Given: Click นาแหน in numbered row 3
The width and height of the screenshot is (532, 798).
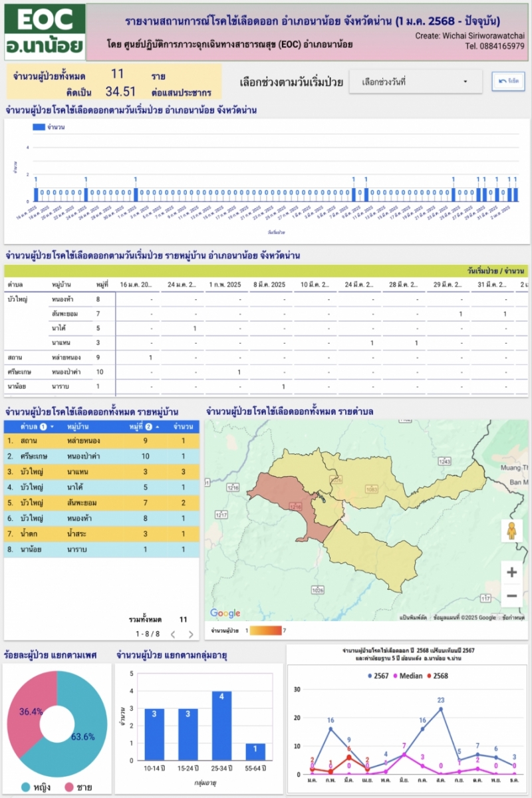Looking at the screenshot, I should coord(78,471).
